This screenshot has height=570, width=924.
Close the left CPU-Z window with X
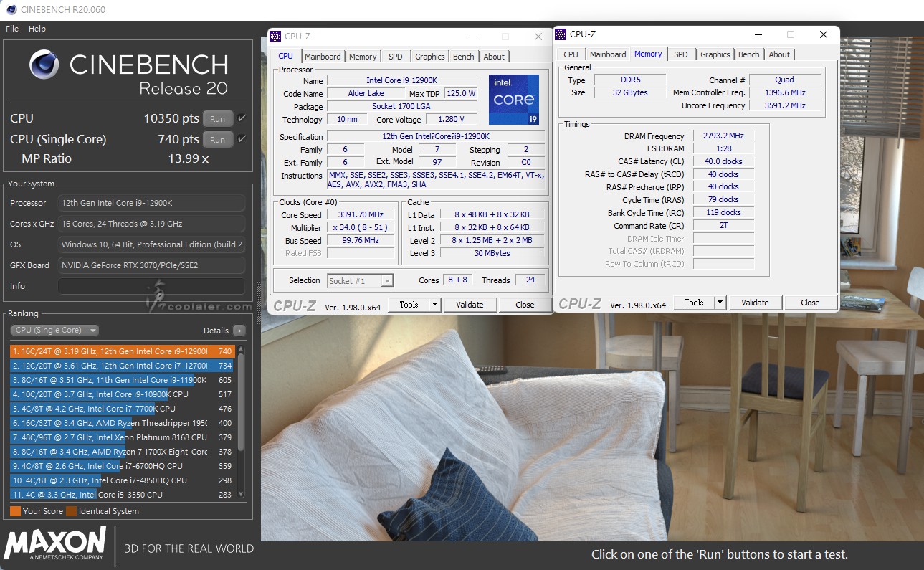pyautogui.click(x=538, y=37)
